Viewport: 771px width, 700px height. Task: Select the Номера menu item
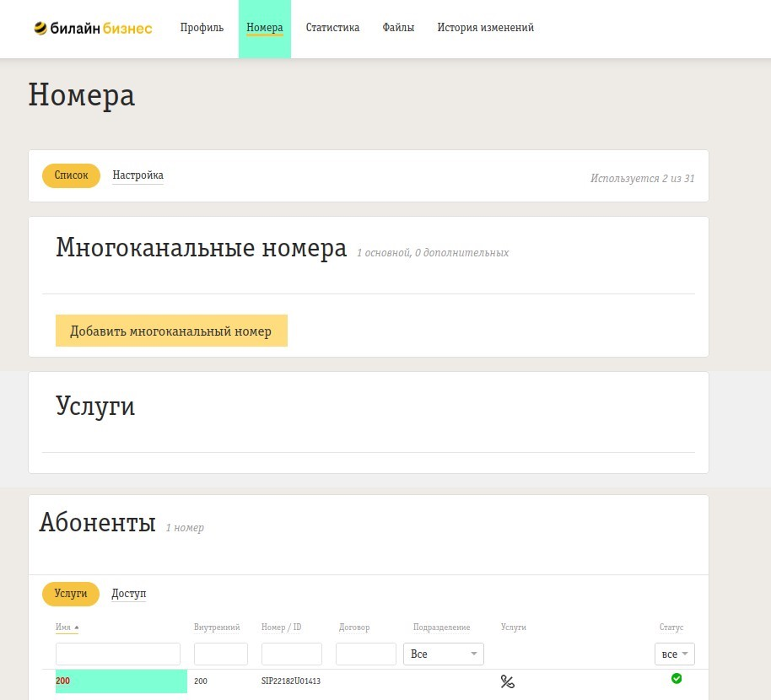[265, 28]
